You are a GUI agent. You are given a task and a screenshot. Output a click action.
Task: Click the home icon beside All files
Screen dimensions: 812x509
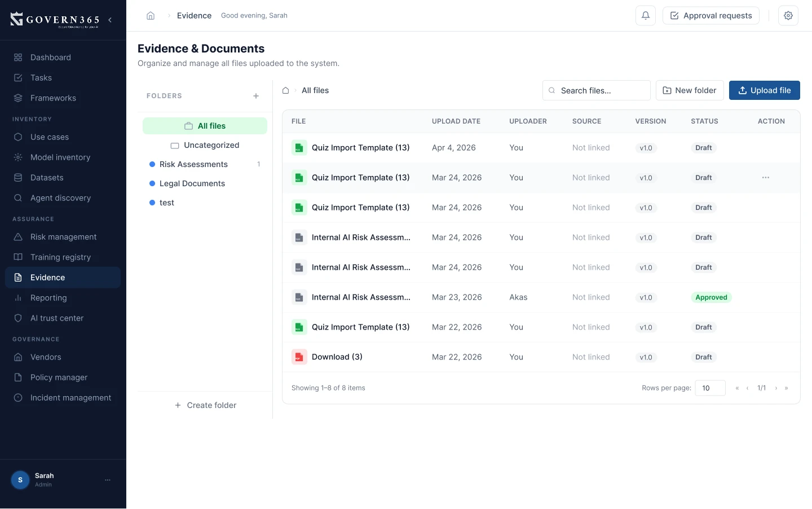click(x=286, y=90)
